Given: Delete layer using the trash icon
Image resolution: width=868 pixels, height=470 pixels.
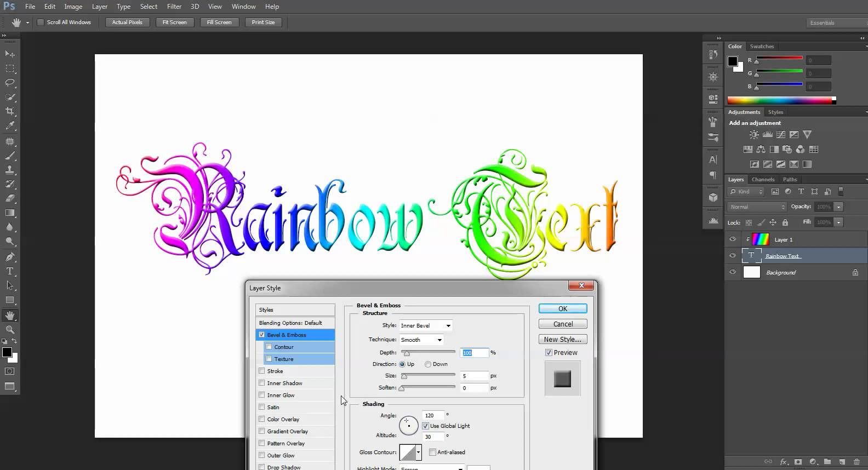Looking at the screenshot, I should [857, 462].
